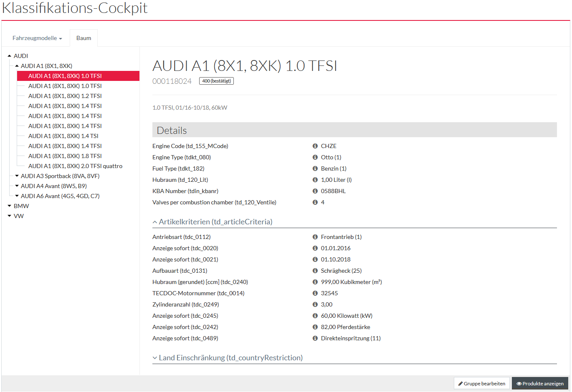Click info icon beside Frontantrieb (1)
The image size is (572, 392).
[315, 237]
